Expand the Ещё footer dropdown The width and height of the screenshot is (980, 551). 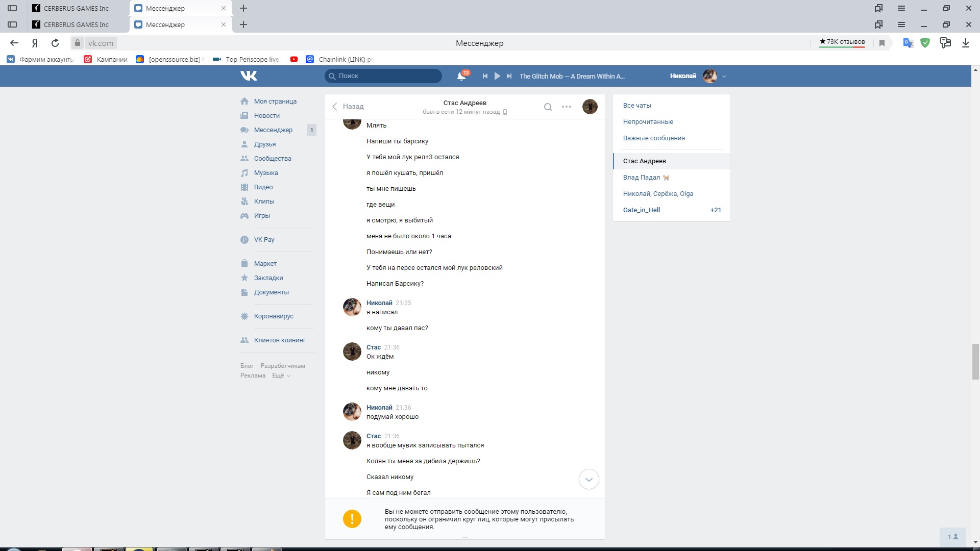click(281, 375)
